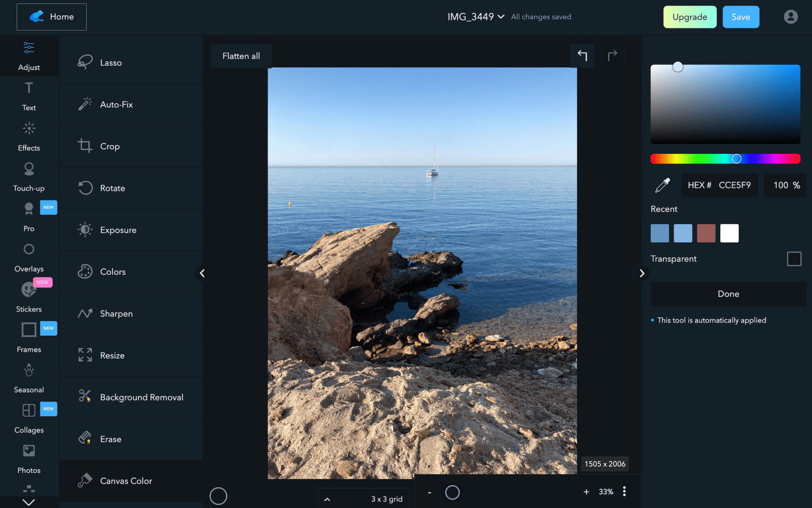Image resolution: width=812 pixels, height=508 pixels.
Task: Select the white recent swatch
Action: 729,233
